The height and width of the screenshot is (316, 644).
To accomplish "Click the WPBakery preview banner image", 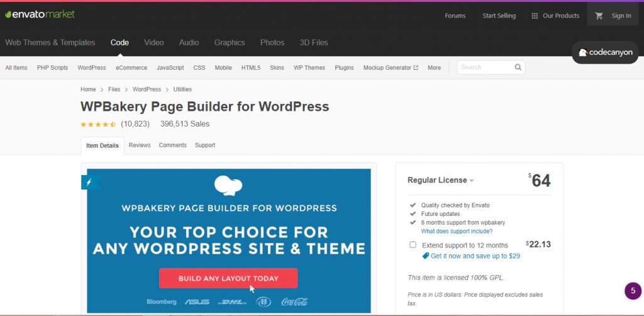I will (x=229, y=241).
